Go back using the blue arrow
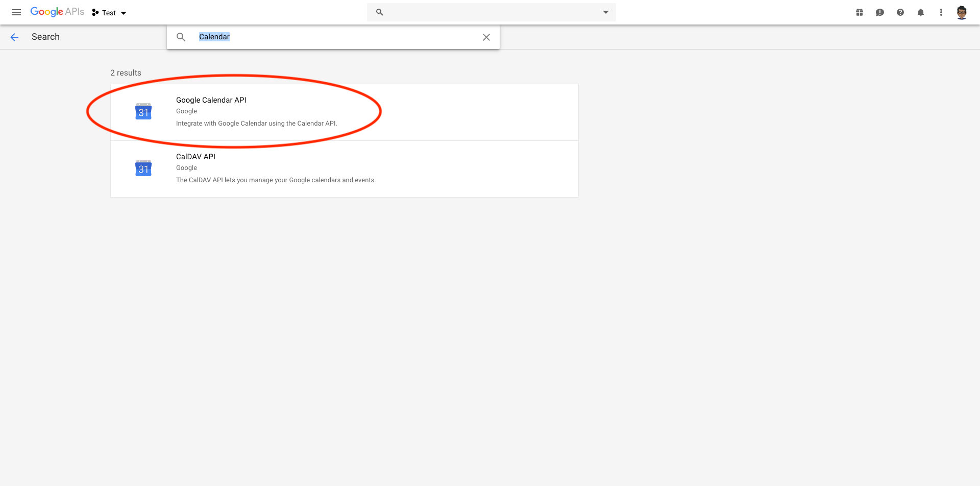The height and width of the screenshot is (486, 980). point(14,37)
